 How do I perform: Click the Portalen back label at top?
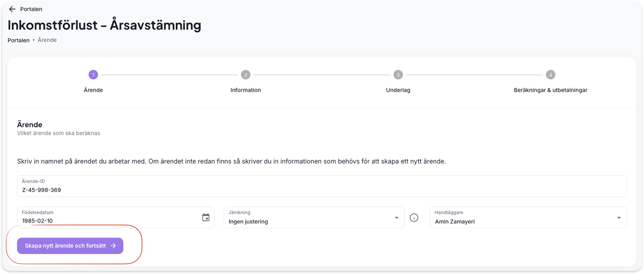31,9
